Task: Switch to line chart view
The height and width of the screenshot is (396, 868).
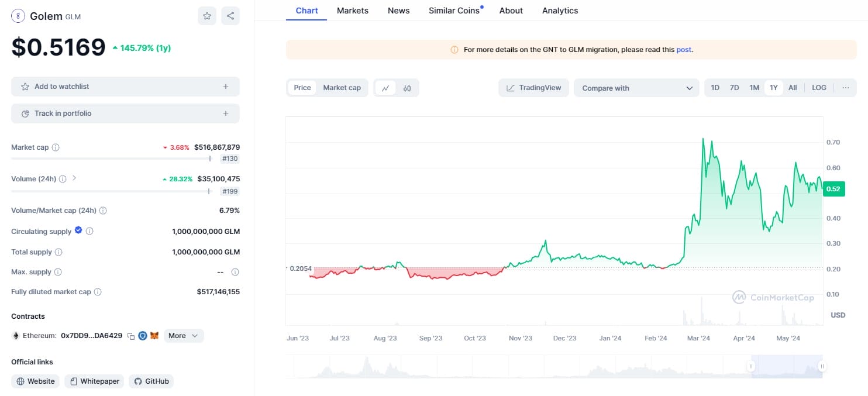Action: (x=385, y=88)
